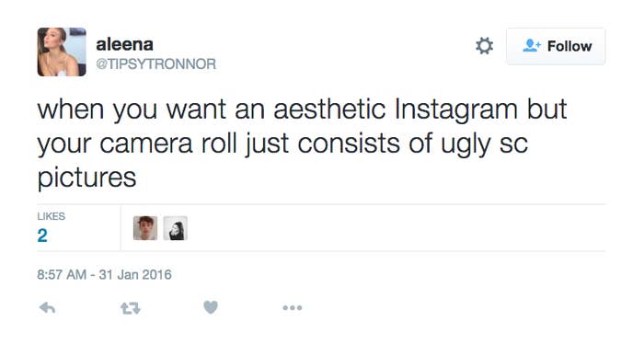The height and width of the screenshot is (345, 644).
Task: Like the tweet with the heart icon
Action: tap(211, 307)
